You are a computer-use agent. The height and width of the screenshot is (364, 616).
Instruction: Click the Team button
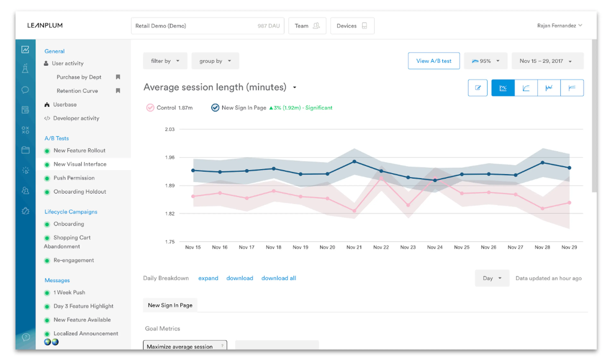pyautogui.click(x=307, y=26)
